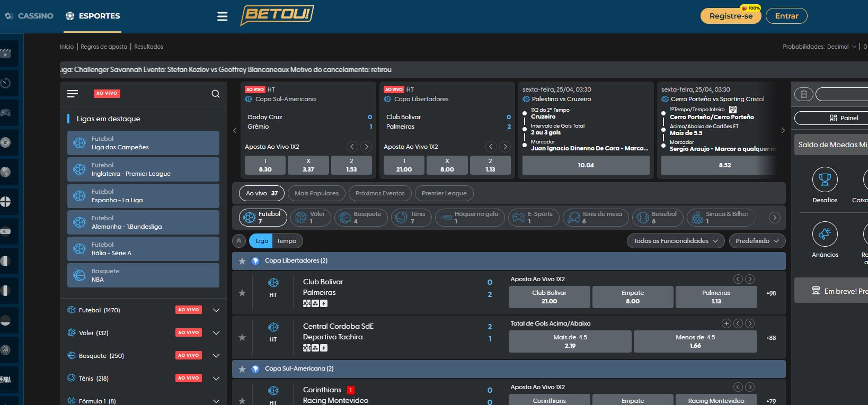Filter by Basquete sport chip

point(361,218)
